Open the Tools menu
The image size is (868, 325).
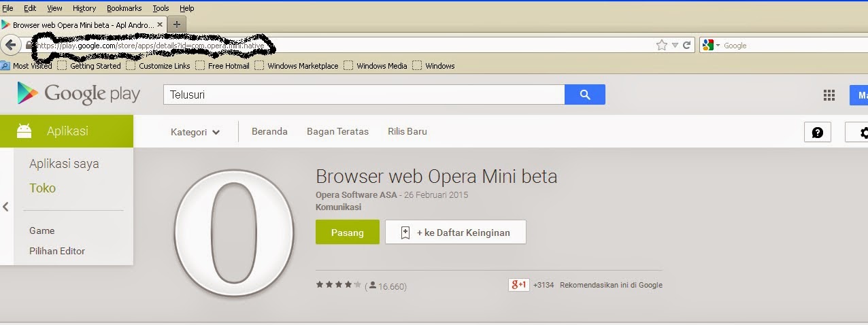point(161,8)
